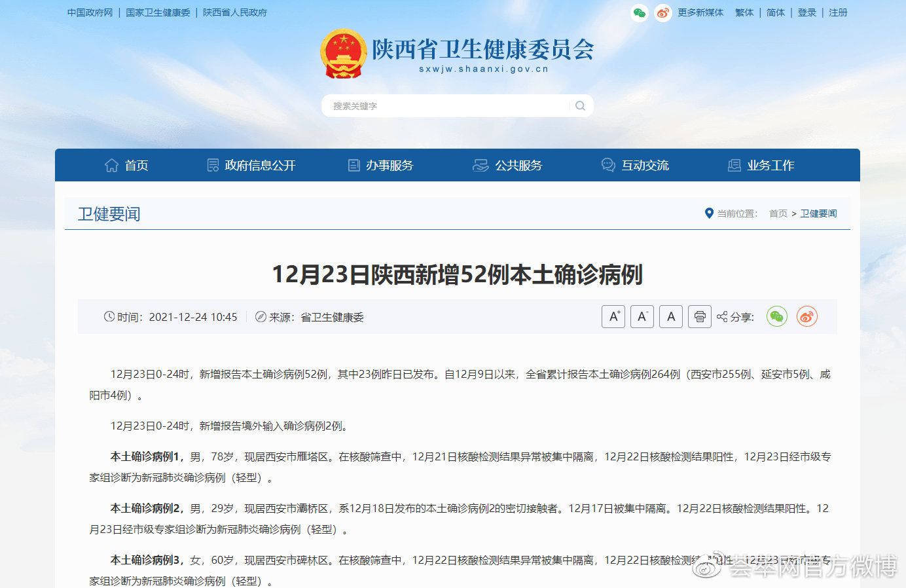Switch to the 业务工作 section

click(771, 165)
